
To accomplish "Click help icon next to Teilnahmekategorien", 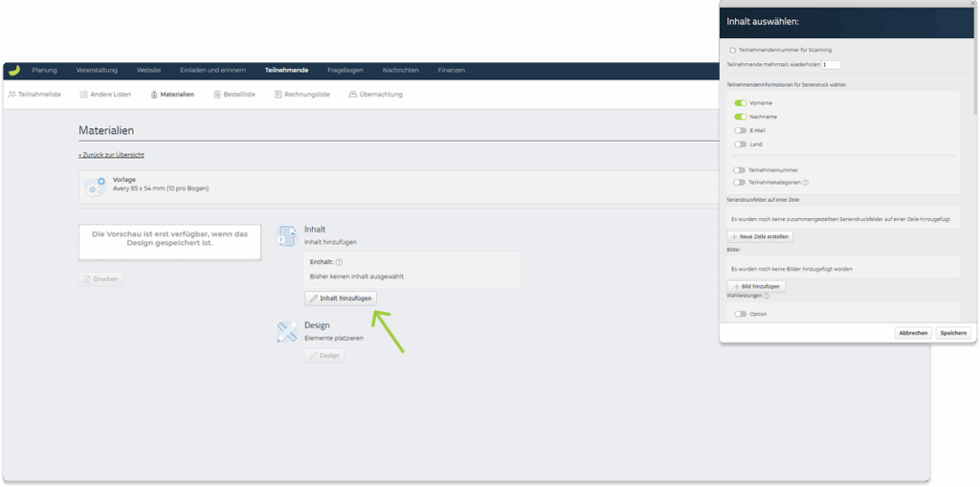I will point(806,182).
